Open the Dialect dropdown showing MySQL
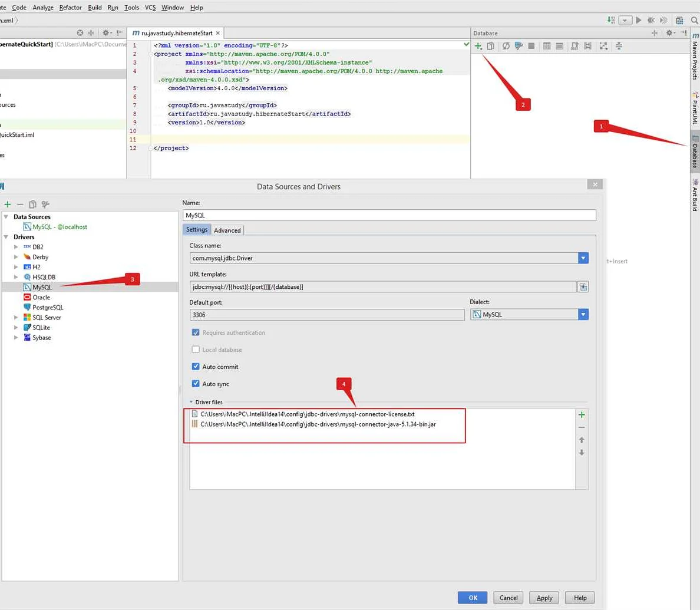 [x=583, y=314]
